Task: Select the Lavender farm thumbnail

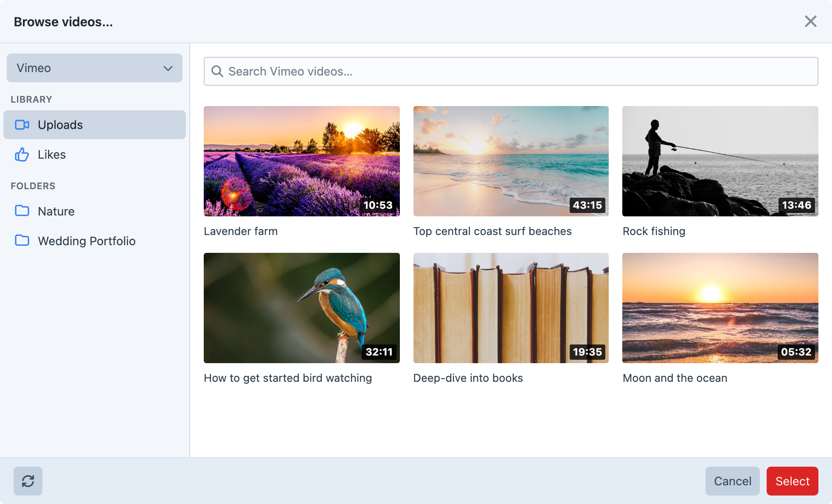Action: (x=302, y=161)
